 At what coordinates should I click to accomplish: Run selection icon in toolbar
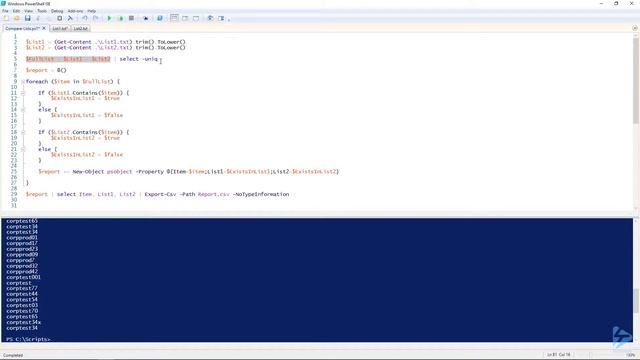pyautogui.click(x=120, y=18)
